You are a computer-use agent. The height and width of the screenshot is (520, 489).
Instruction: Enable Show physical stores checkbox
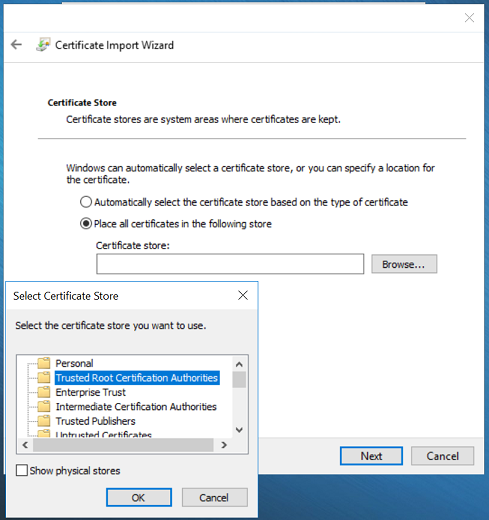[22, 470]
